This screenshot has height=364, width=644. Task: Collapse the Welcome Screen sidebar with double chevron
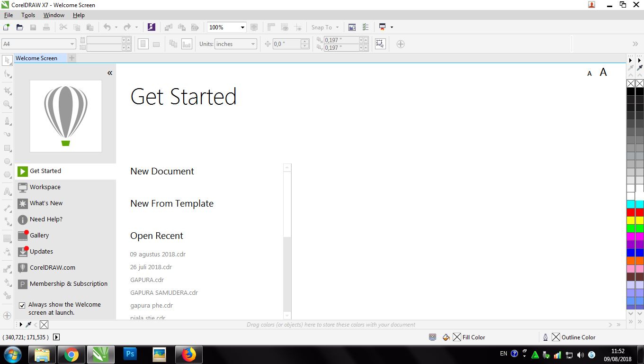(110, 73)
